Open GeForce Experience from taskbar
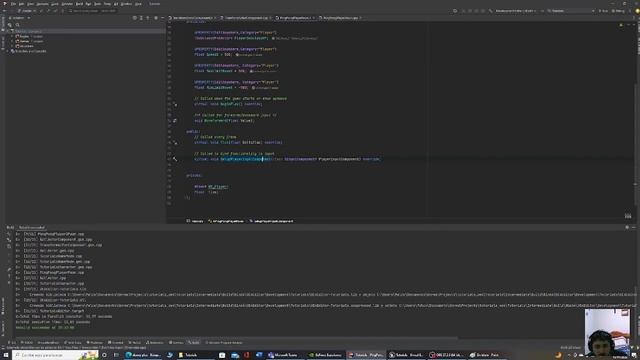The width and height of the screenshot is (640, 360). 325,355
